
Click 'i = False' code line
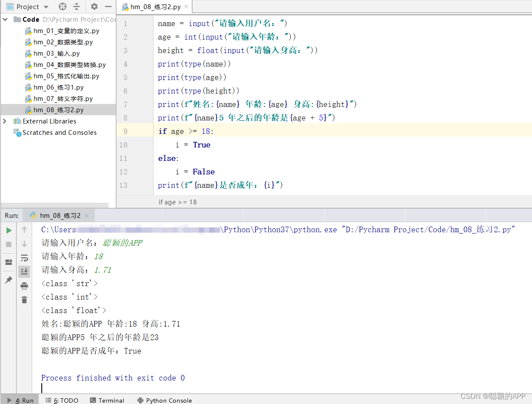[195, 172]
